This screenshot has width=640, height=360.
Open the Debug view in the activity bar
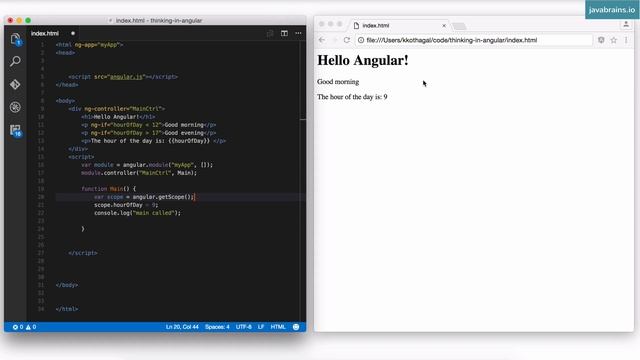pyautogui.click(x=16, y=107)
